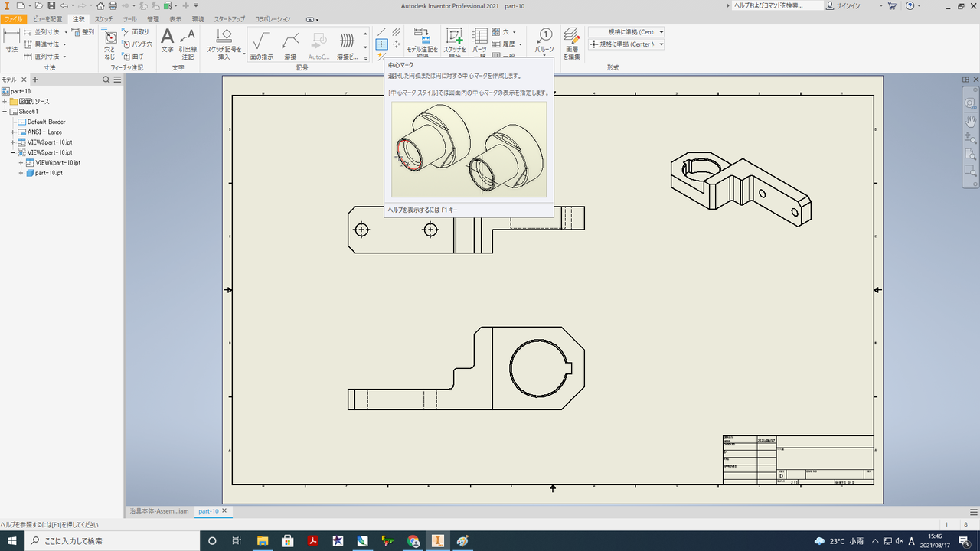Select the 面取り chamfer note tool
Screen dimensions: 980x551
click(136, 32)
